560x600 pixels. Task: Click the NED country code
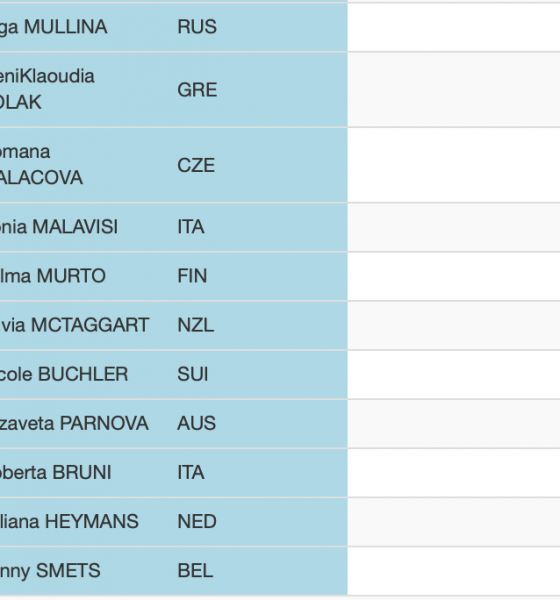point(197,522)
